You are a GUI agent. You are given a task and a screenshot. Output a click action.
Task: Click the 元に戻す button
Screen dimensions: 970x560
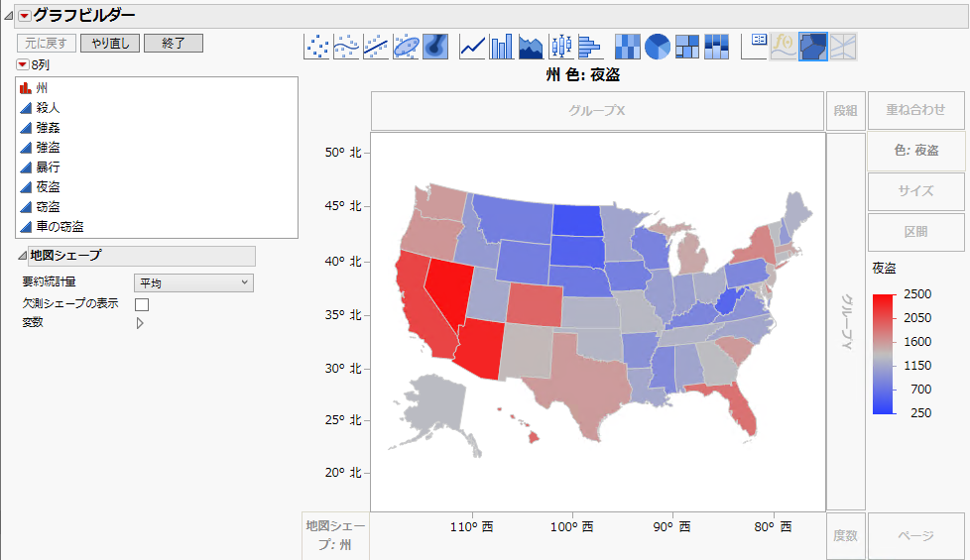[x=47, y=44]
